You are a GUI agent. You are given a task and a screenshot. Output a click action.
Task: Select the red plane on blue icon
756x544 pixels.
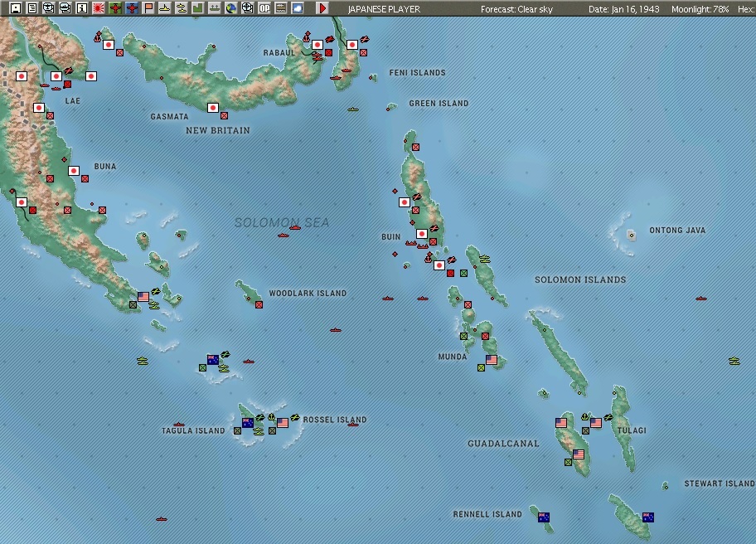[x=132, y=7]
